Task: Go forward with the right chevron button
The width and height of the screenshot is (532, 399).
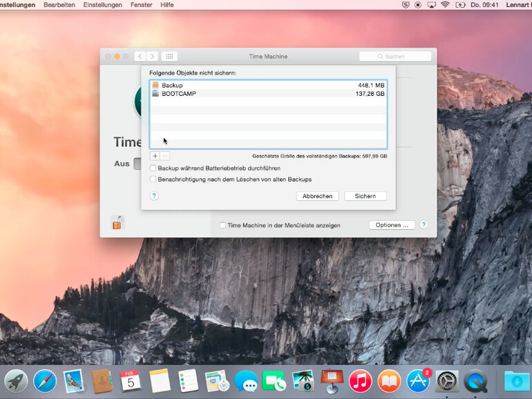Action: point(152,57)
